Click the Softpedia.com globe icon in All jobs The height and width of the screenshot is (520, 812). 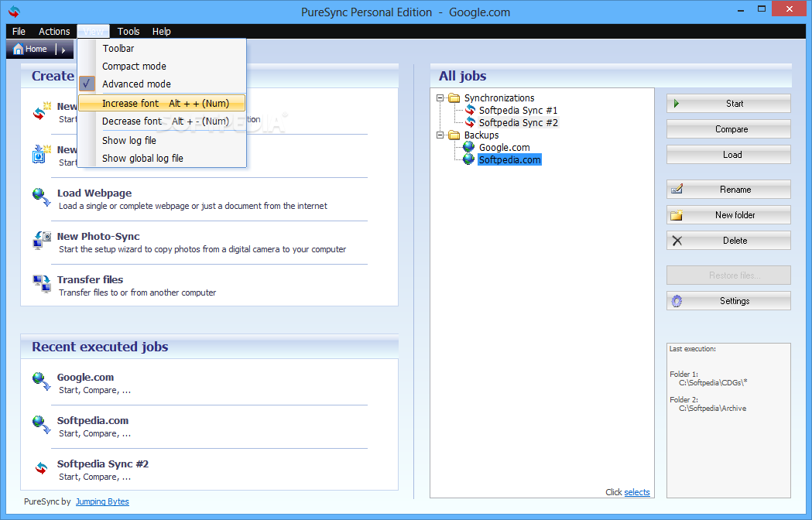468,159
